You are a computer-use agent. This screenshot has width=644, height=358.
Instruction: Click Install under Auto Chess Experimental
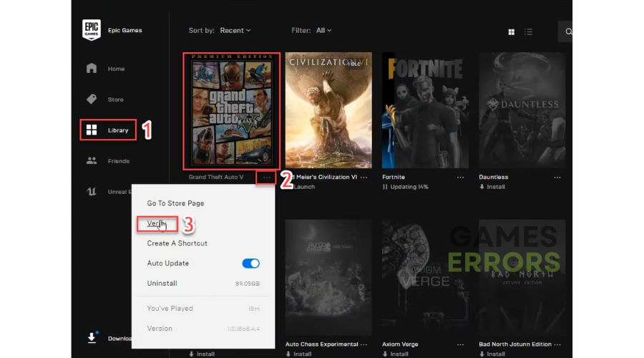click(302, 354)
